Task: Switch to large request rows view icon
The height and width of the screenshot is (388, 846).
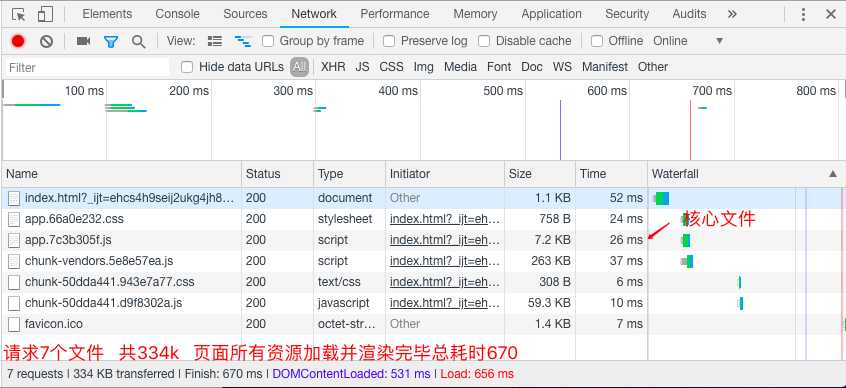Action: 215,41
